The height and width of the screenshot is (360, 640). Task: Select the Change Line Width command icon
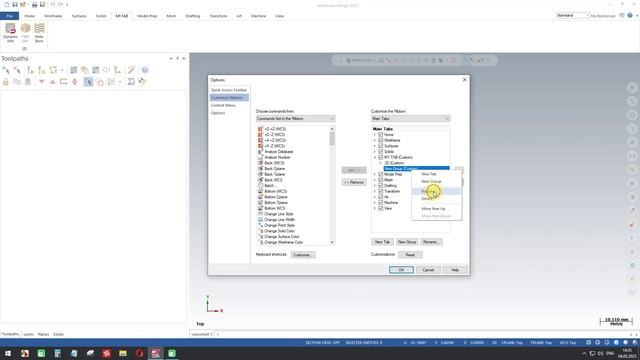click(260, 220)
